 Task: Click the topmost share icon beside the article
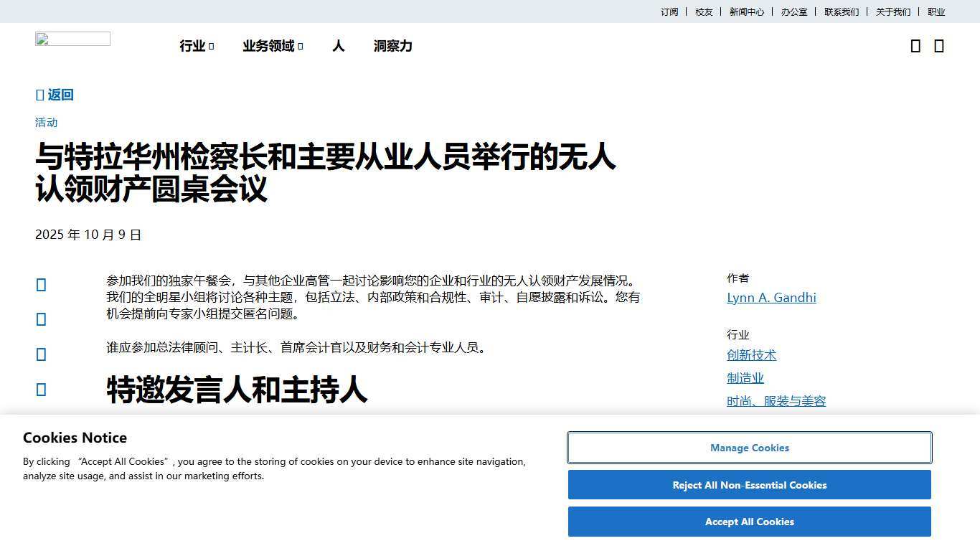42,285
